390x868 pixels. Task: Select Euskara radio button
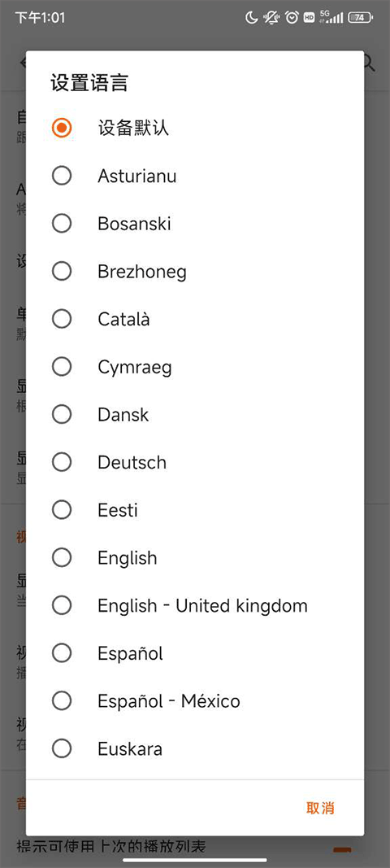[x=195, y=748]
